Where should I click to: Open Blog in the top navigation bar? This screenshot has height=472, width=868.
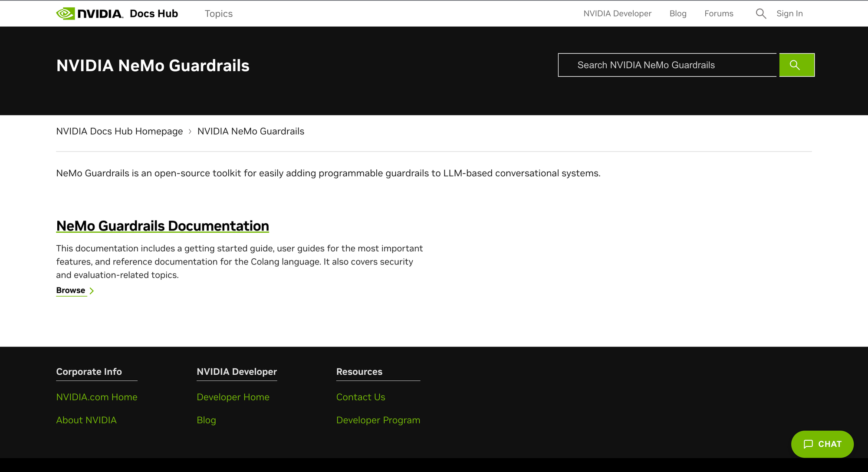coord(678,13)
